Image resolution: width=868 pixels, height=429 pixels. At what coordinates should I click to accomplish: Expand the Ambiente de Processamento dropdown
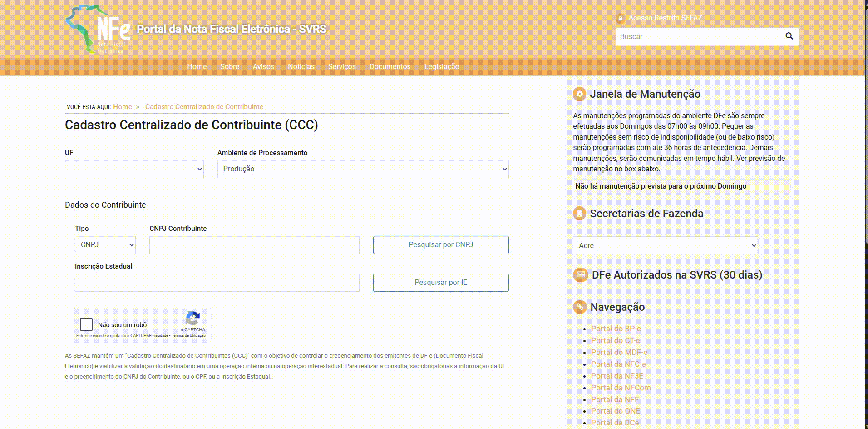[x=363, y=169]
